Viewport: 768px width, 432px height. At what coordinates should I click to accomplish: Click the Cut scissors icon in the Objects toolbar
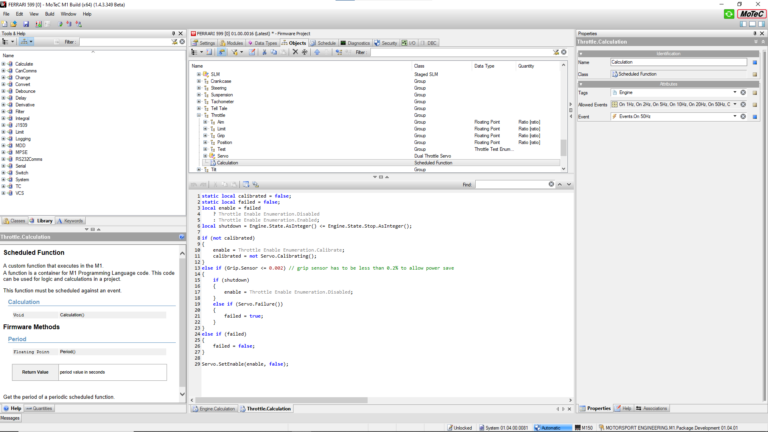click(x=264, y=52)
